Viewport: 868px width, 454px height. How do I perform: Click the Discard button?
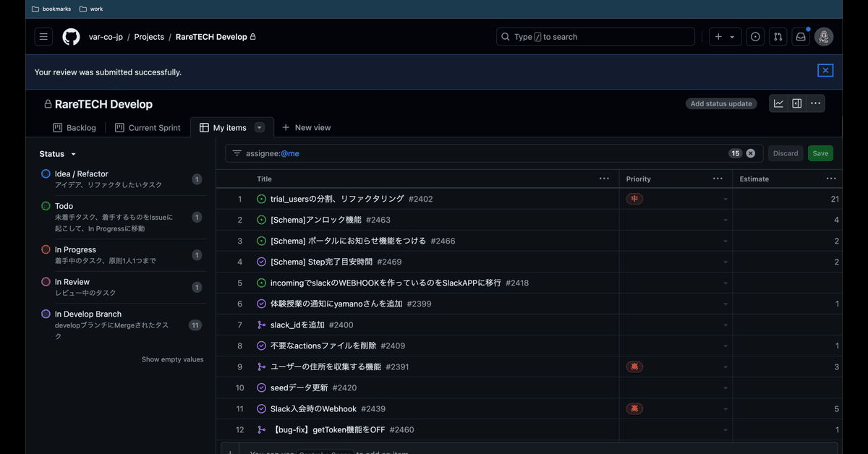pos(786,153)
